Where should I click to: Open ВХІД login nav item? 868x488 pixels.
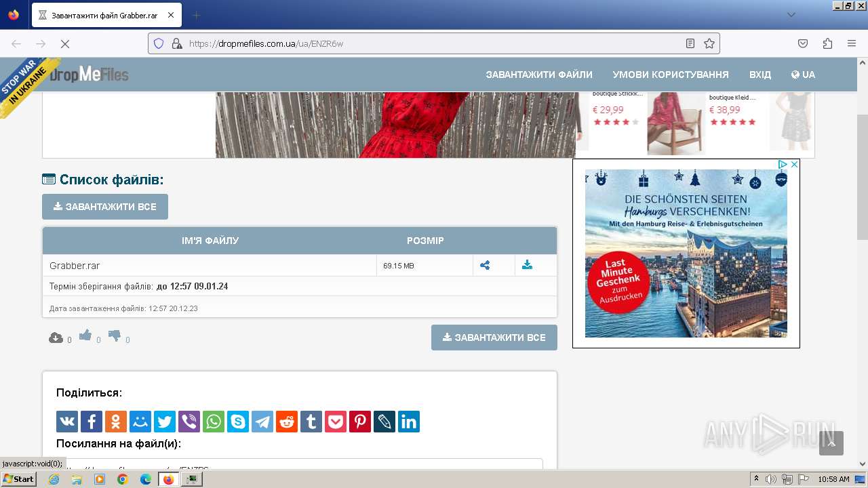[x=760, y=75]
